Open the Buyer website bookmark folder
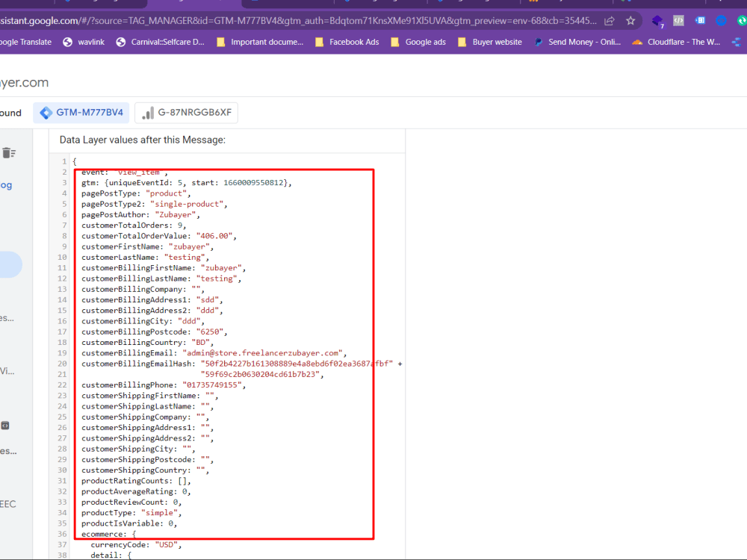This screenshot has height=560, width=747. 490,42
